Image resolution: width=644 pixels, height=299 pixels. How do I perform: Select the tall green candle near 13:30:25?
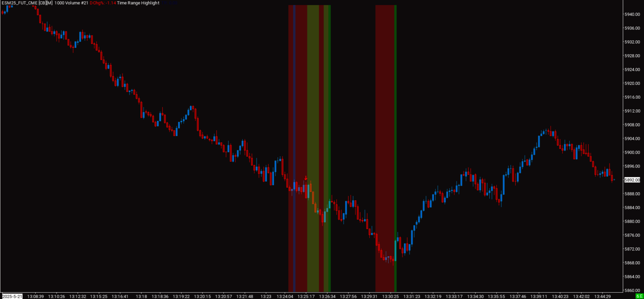tap(395, 250)
